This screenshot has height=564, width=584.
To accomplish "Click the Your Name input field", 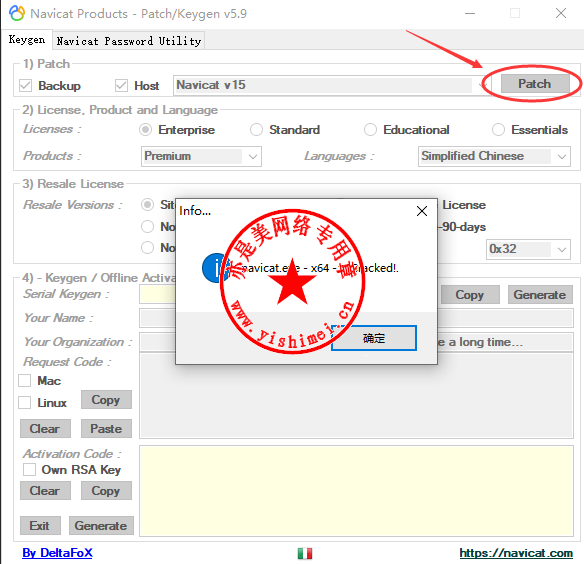I will (356, 318).
